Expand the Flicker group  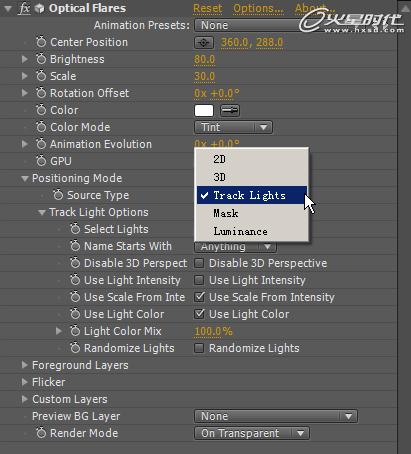24,382
